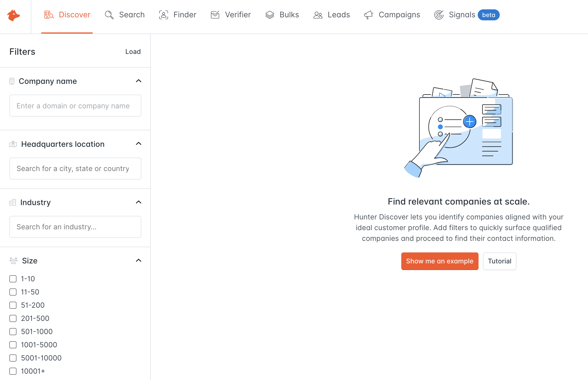The width and height of the screenshot is (588, 380).
Task: Click the Load saved filters link
Action: 133,51
